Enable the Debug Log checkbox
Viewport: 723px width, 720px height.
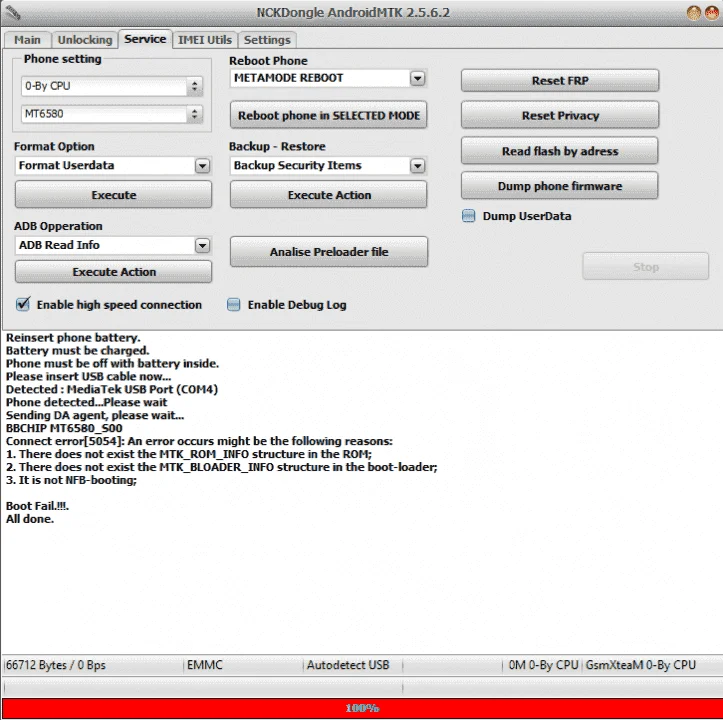[x=234, y=304]
